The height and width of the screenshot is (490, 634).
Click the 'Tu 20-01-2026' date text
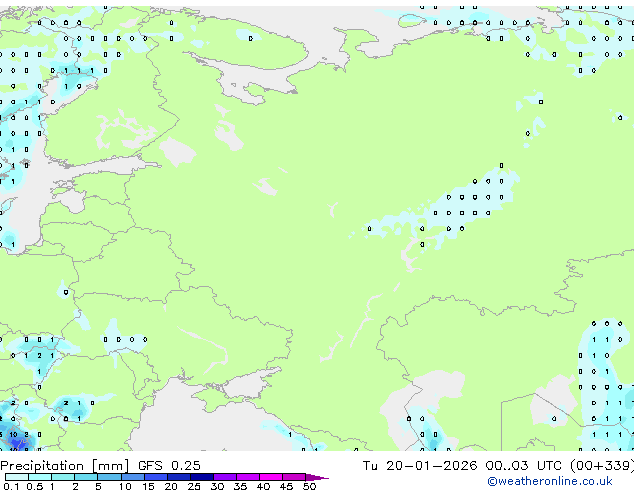tap(420, 465)
